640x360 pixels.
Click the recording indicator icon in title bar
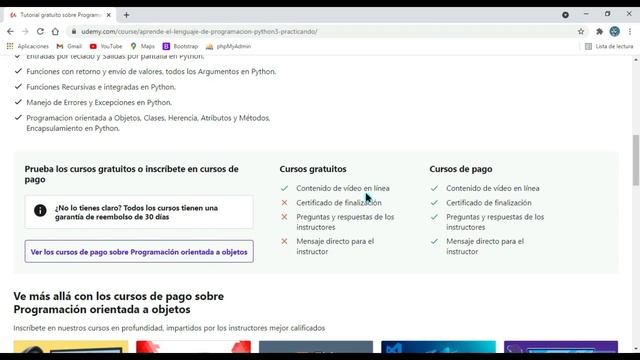pyautogui.click(x=565, y=15)
